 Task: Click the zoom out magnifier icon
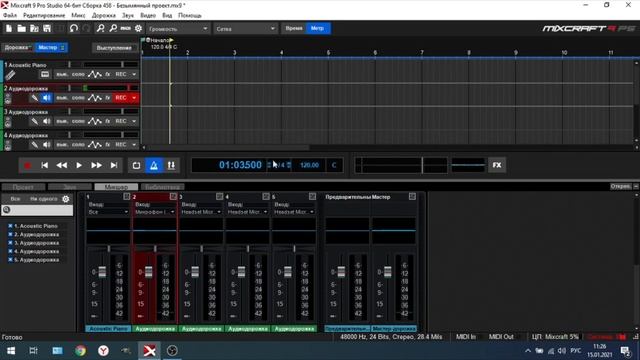(113, 29)
